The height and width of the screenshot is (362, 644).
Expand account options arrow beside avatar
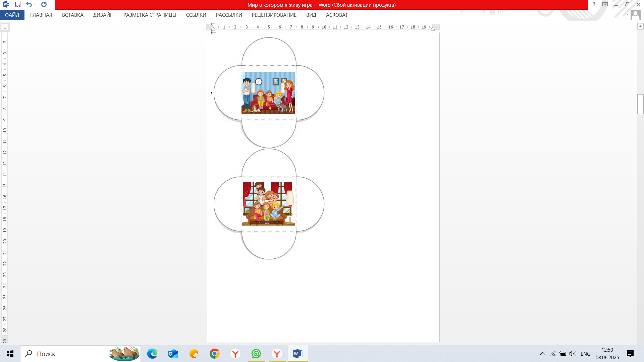pos(627,14)
